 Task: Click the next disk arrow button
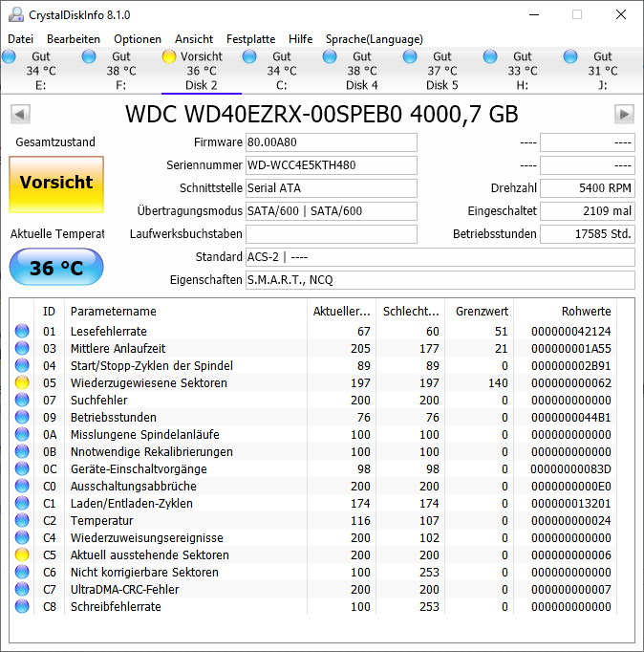point(624,114)
